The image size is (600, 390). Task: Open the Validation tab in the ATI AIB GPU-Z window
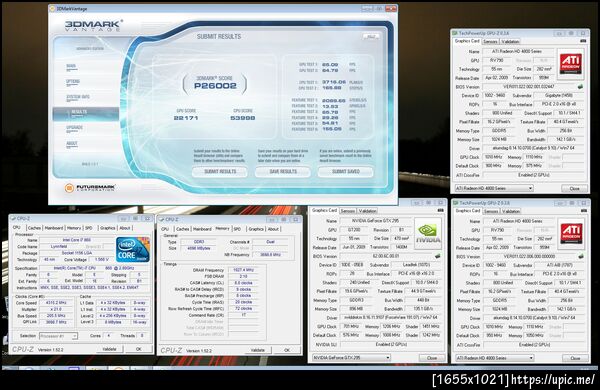coord(511,211)
